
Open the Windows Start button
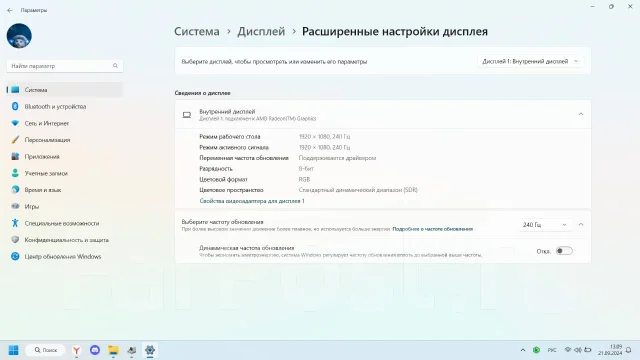[13, 350]
